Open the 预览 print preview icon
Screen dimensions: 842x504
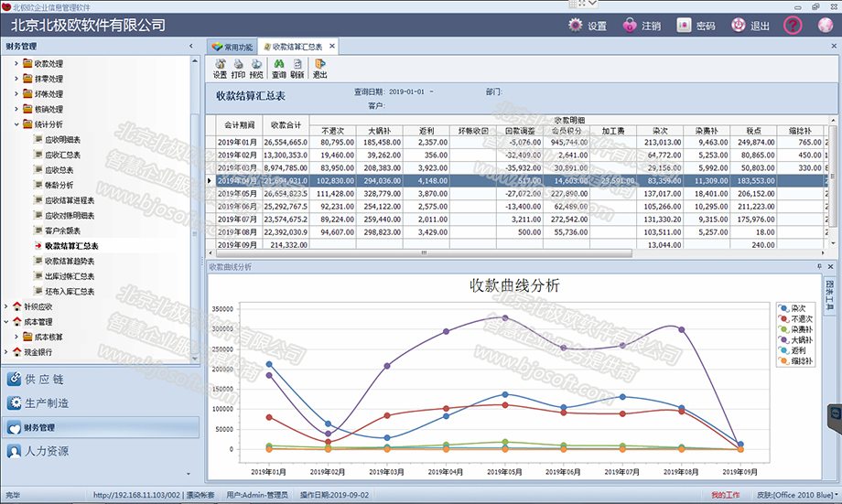(x=256, y=64)
